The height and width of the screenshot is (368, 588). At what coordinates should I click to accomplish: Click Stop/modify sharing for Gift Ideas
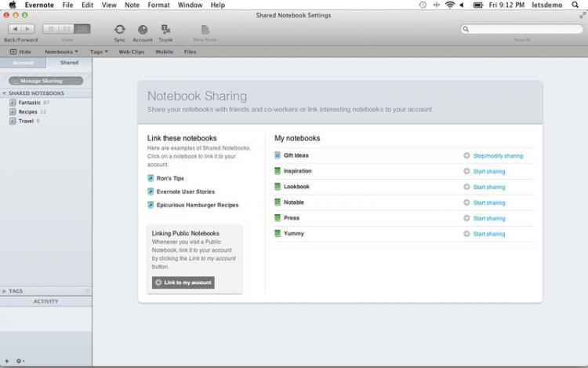tap(498, 155)
